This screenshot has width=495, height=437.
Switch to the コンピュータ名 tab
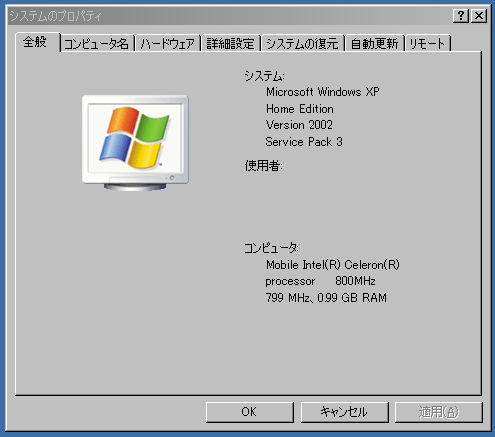click(x=97, y=44)
